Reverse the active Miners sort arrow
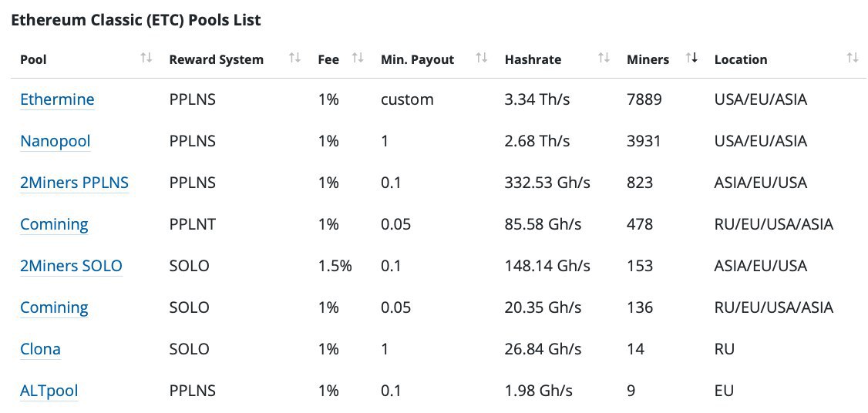Viewport: 868px width, 413px height. 692,58
